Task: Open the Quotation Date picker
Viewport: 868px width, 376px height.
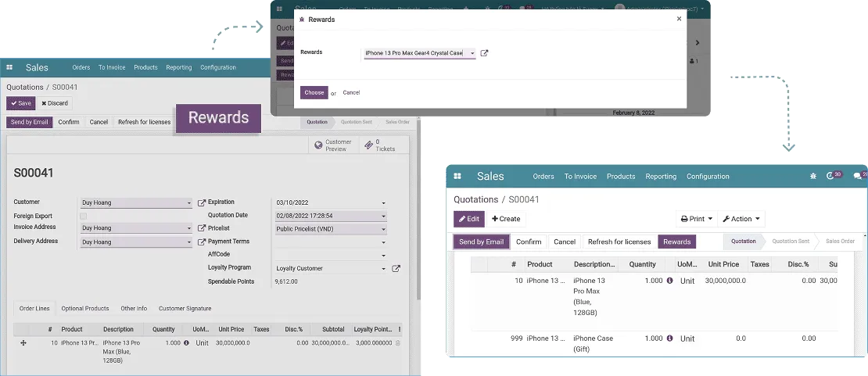Action: [383, 216]
